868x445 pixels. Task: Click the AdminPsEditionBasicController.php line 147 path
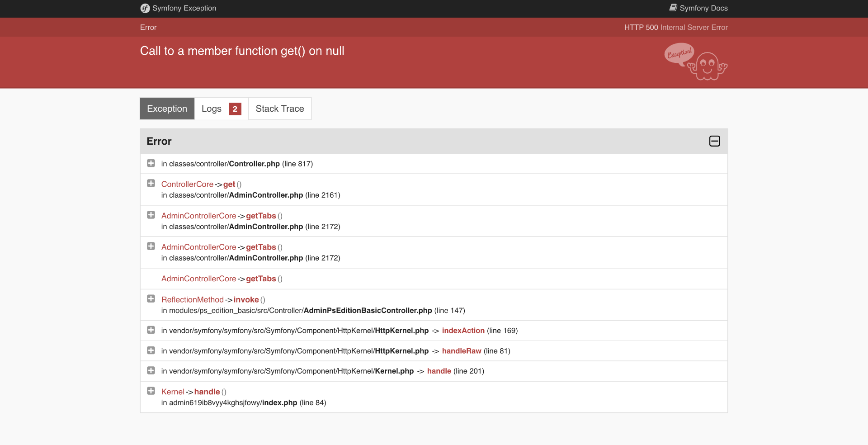click(x=313, y=310)
